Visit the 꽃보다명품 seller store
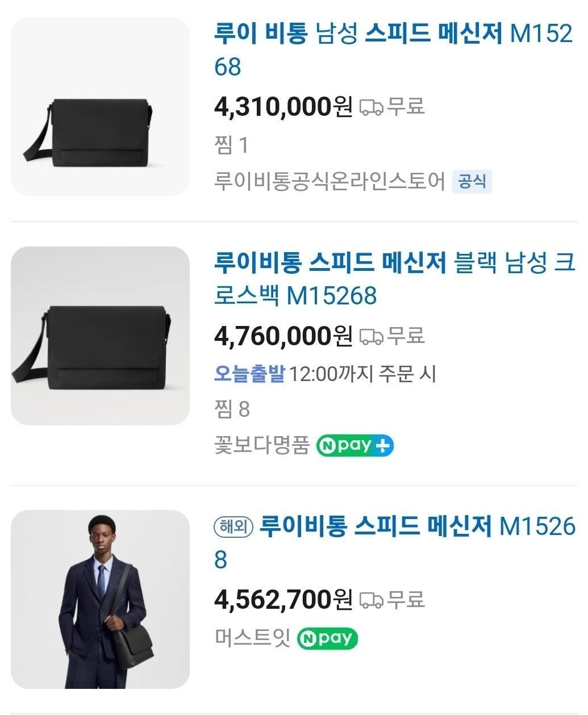This screenshot has width=588, height=715. click(x=261, y=446)
